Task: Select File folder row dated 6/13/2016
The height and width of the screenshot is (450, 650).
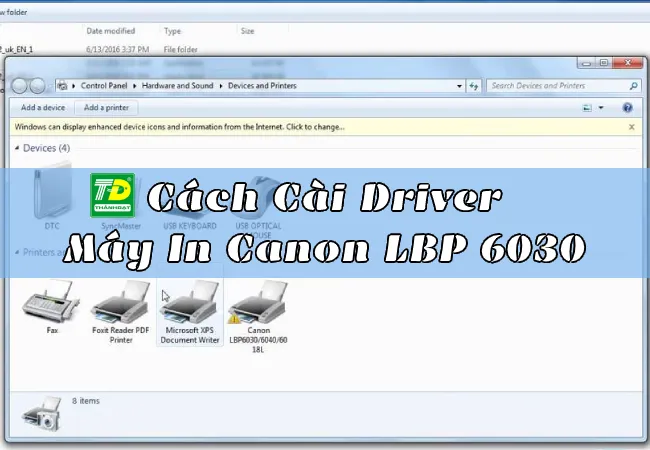Action: [x=99, y=49]
